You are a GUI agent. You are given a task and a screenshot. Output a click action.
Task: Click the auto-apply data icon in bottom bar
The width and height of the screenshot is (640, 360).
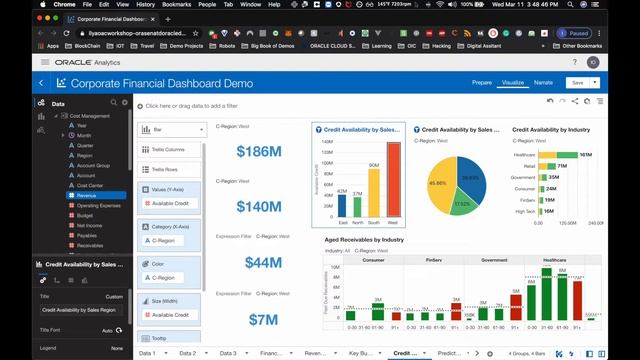click(571, 353)
